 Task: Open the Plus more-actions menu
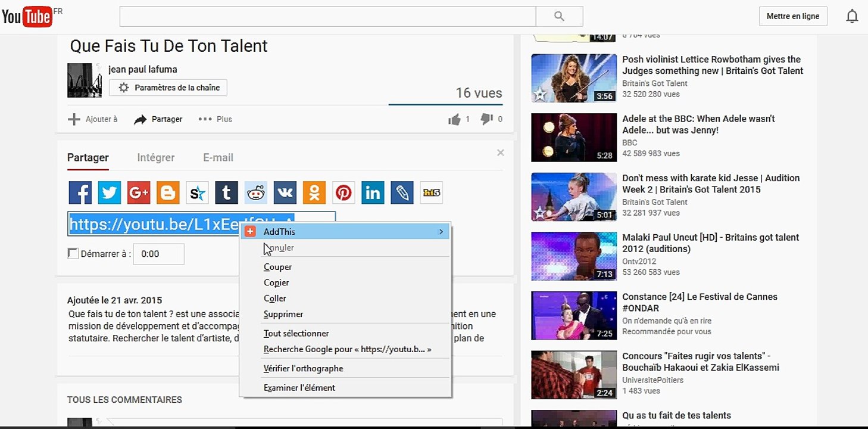point(216,119)
